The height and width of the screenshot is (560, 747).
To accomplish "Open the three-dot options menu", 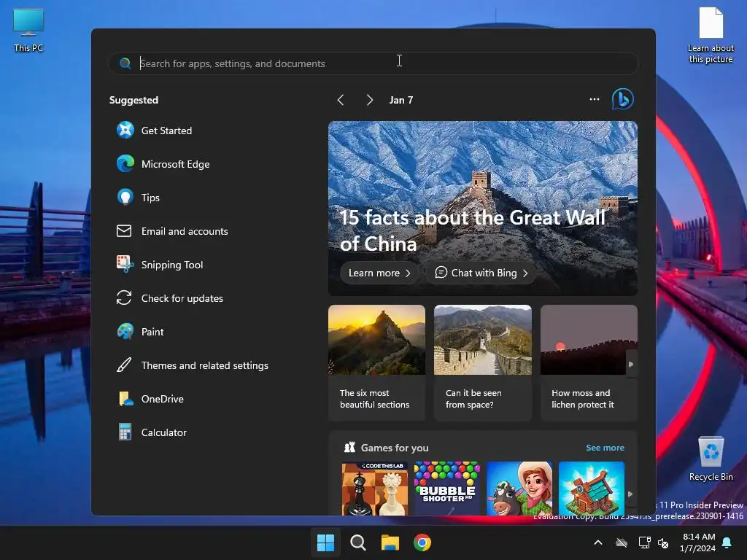I will tap(594, 99).
